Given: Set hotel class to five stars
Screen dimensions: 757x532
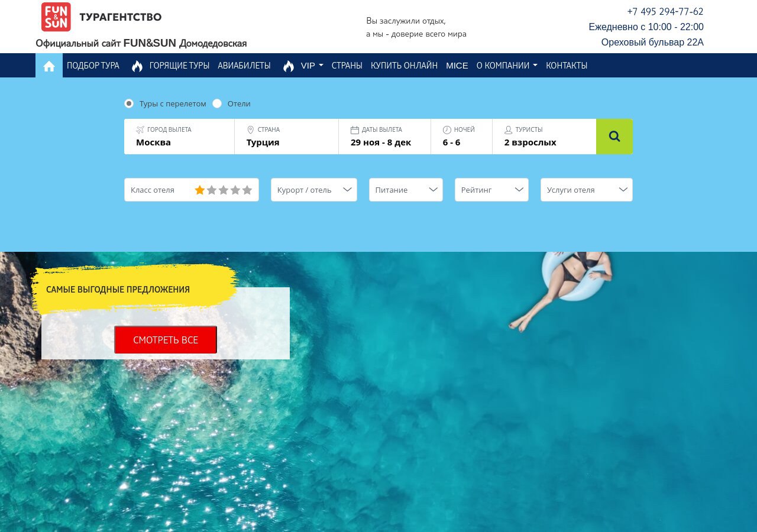Looking at the screenshot, I should tap(247, 190).
